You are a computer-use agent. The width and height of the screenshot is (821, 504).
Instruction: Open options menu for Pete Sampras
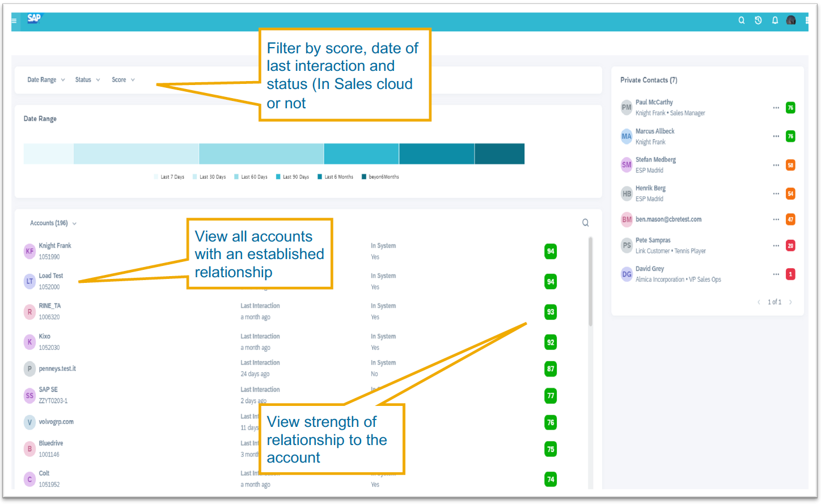point(776,245)
